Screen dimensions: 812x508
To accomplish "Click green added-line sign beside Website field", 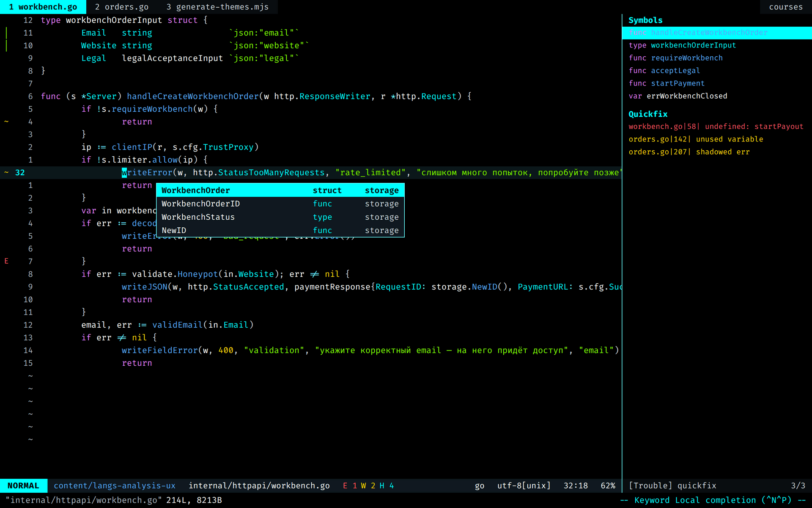I will tap(6, 45).
